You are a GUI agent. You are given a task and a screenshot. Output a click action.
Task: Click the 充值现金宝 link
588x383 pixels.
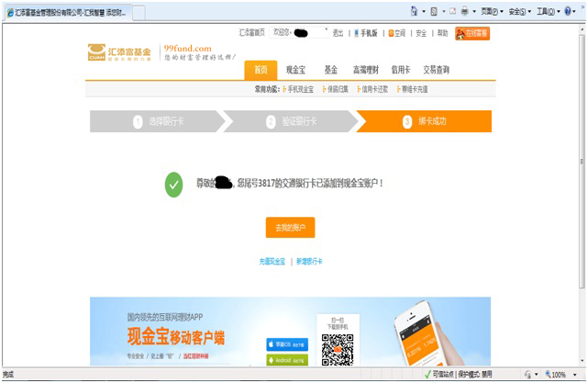pyautogui.click(x=272, y=262)
